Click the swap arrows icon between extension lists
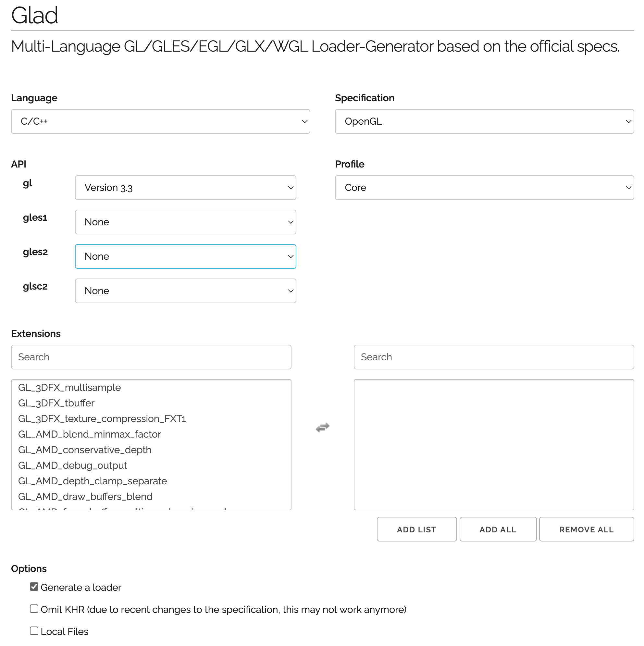Screen dimensions: 644x646 coord(322,427)
